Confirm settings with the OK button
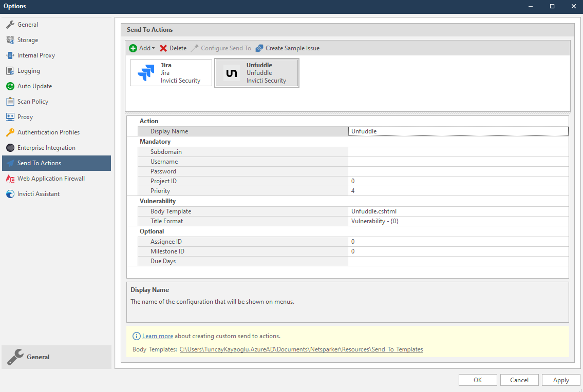The width and height of the screenshot is (583, 392). (478, 380)
